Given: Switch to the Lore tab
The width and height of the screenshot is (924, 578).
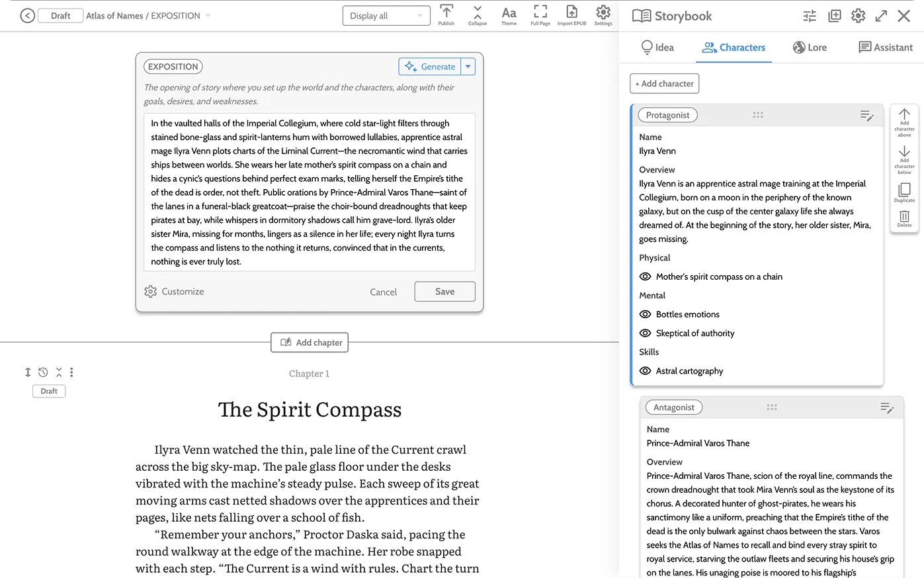Looking at the screenshot, I should click(x=810, y=47).
